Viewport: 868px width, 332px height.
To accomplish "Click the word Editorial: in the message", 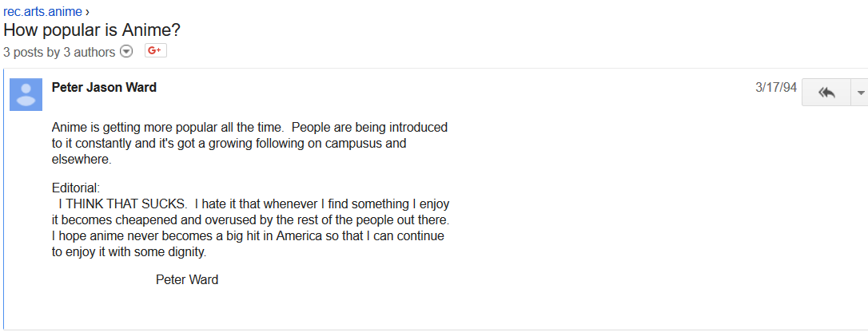I will coord(76,188).
